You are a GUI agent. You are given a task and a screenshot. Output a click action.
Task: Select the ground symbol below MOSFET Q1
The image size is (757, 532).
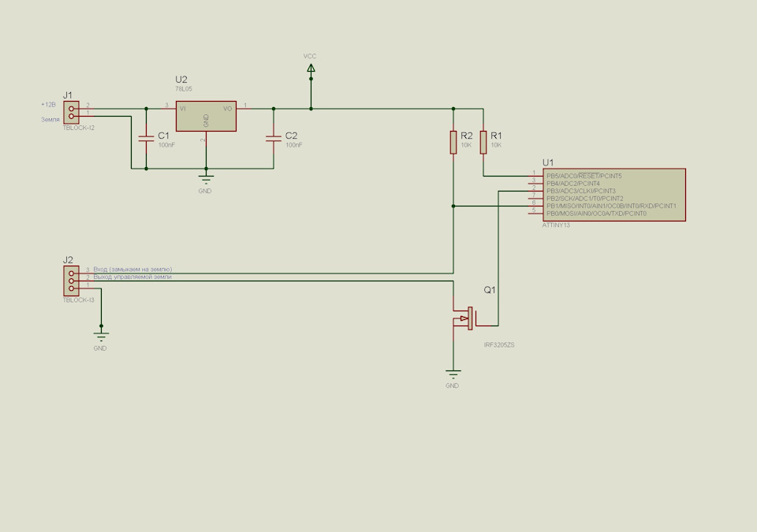453,374
